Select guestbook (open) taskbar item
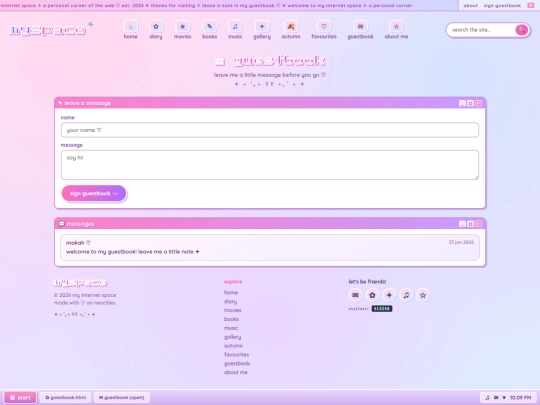This screenshot has width=540, height=405. click(122, 398)
